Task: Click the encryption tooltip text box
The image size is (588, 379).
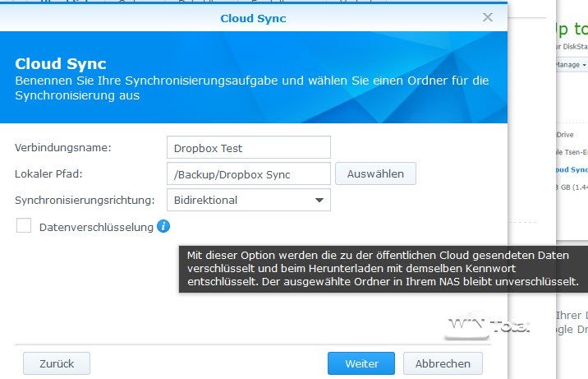Action: pos(383,269)
